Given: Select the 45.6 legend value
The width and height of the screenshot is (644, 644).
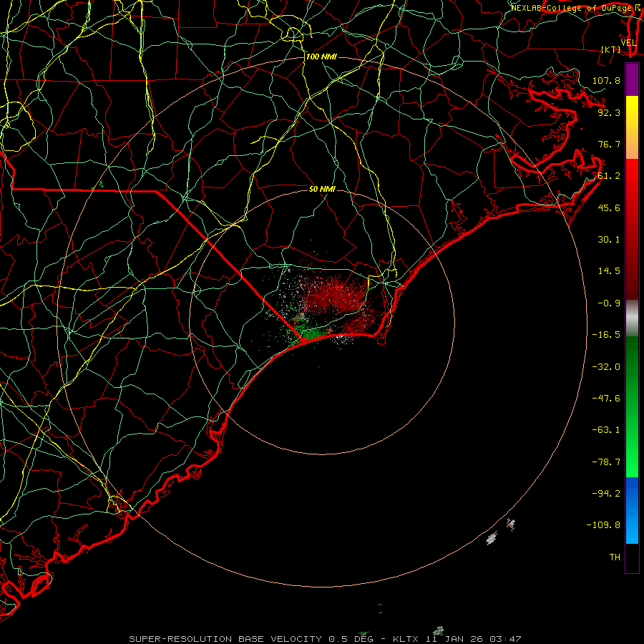Looking at the screenshot, I should click(x=609, y=208).
